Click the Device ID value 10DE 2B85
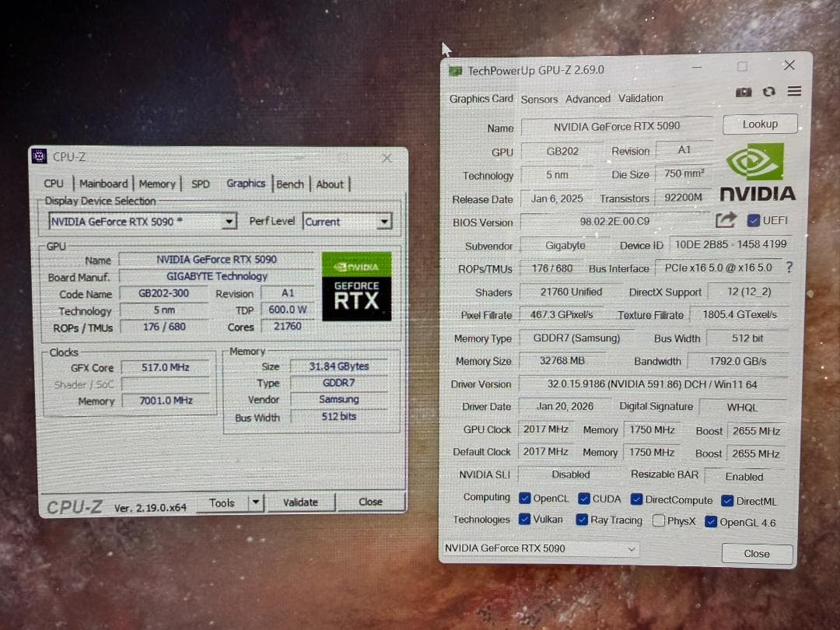 click(730, 244)
